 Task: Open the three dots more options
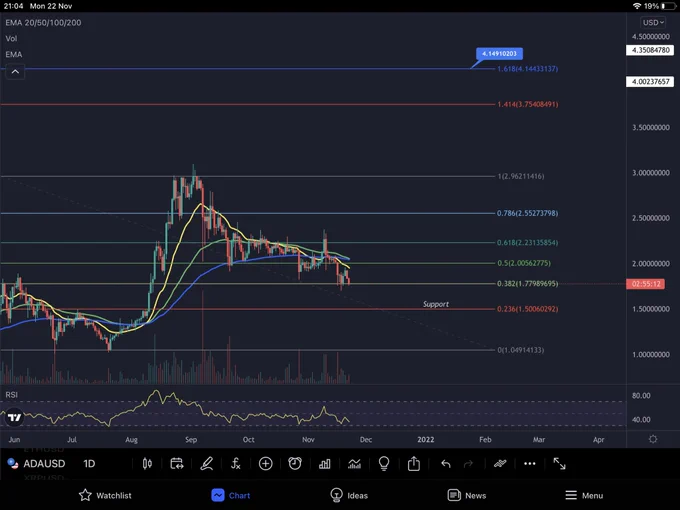pos(530,464)
